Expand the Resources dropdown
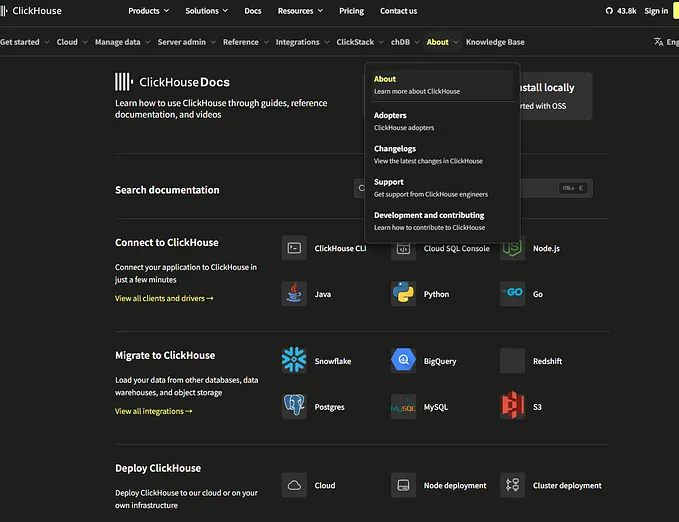679x522 pixels. pos(300,11)
